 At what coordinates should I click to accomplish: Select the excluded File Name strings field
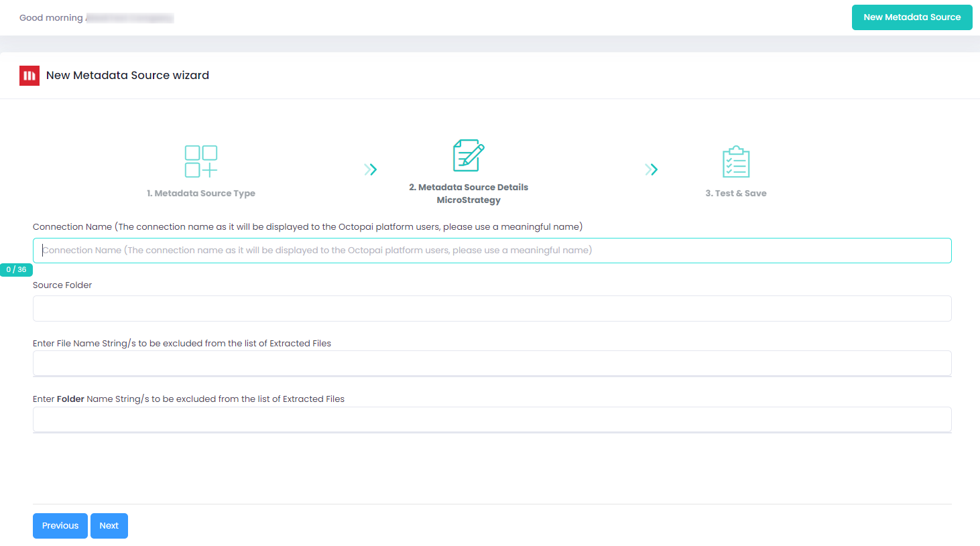(x=492, y=363)
